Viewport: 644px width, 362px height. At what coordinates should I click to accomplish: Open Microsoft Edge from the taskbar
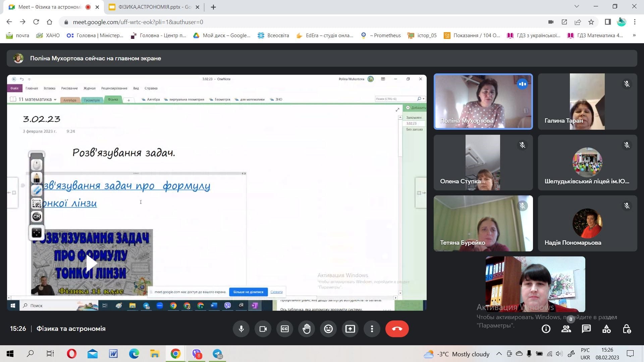click(134, 354)
